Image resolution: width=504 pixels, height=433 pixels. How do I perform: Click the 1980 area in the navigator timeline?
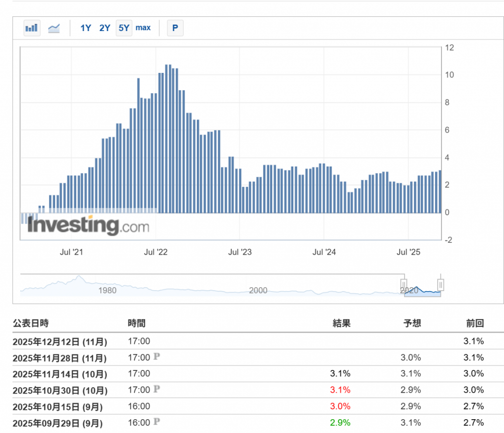point(107,291)
